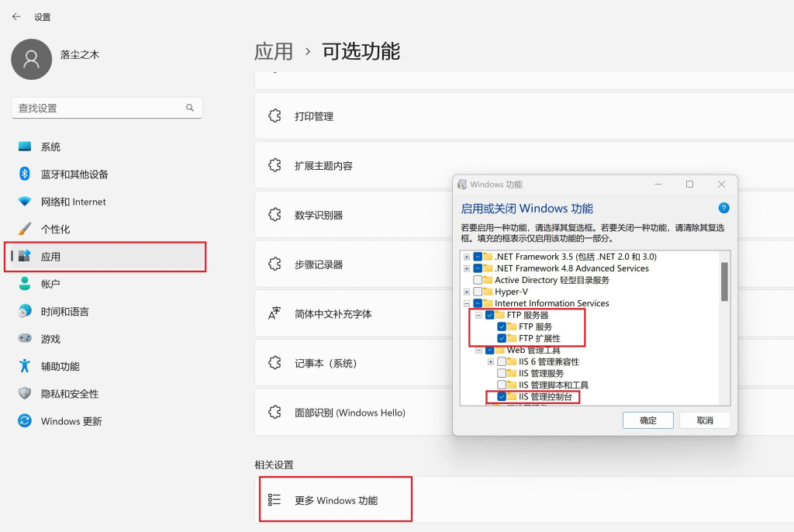Uncheck the FTP 服务器 checkbox

490,315
